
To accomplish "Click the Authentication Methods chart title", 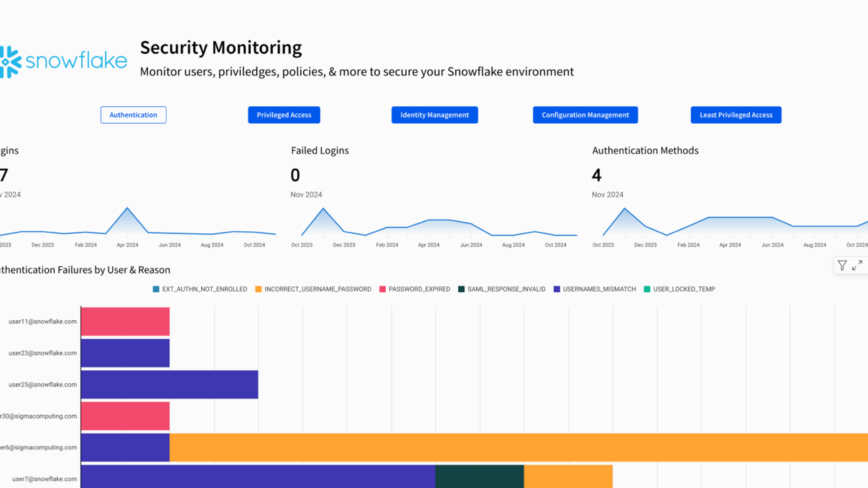I will 645,150.
